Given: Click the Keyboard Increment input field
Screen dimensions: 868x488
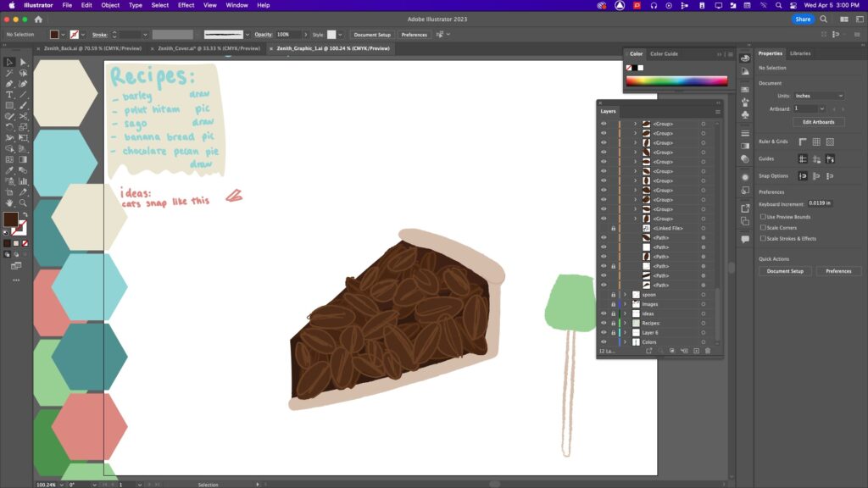Looking at the screenshot, I should coord(821,203).
